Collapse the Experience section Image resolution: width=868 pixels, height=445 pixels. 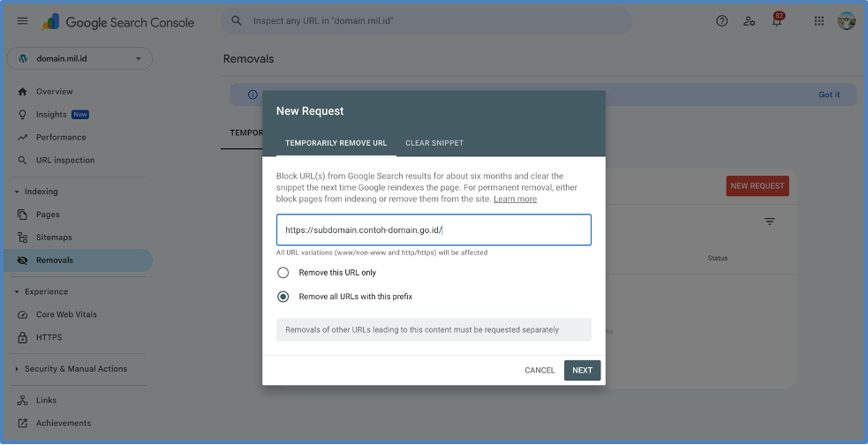pyautogui.click(x=17, y=291)
